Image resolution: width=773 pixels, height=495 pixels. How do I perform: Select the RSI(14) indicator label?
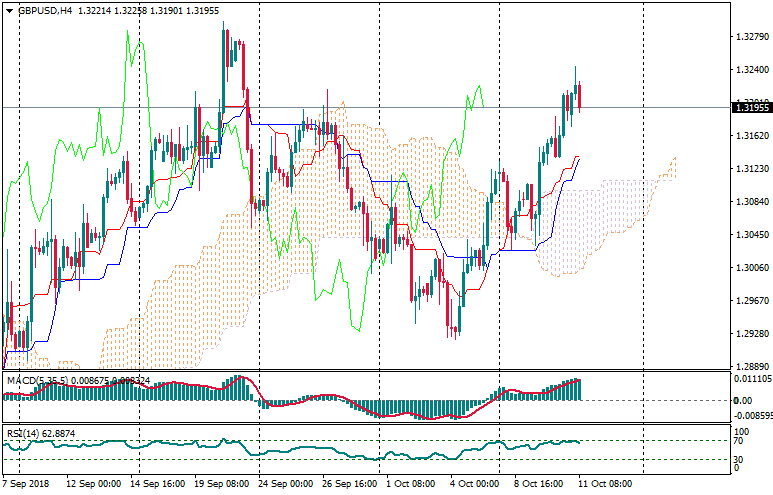point(24,433)
